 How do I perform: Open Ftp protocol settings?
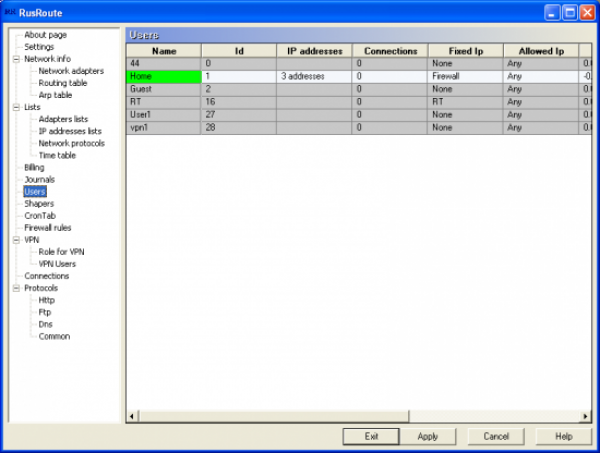(x=44, y=312)
